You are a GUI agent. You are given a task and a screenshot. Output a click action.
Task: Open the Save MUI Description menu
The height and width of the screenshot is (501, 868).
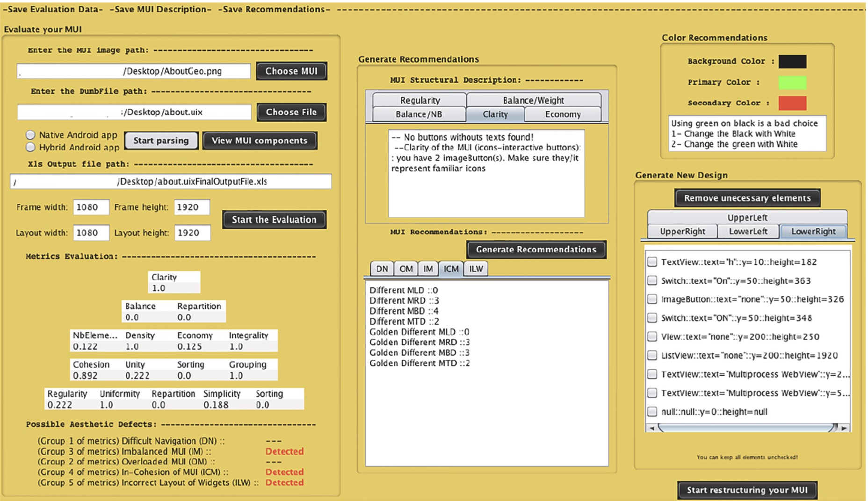click(160, 9)
